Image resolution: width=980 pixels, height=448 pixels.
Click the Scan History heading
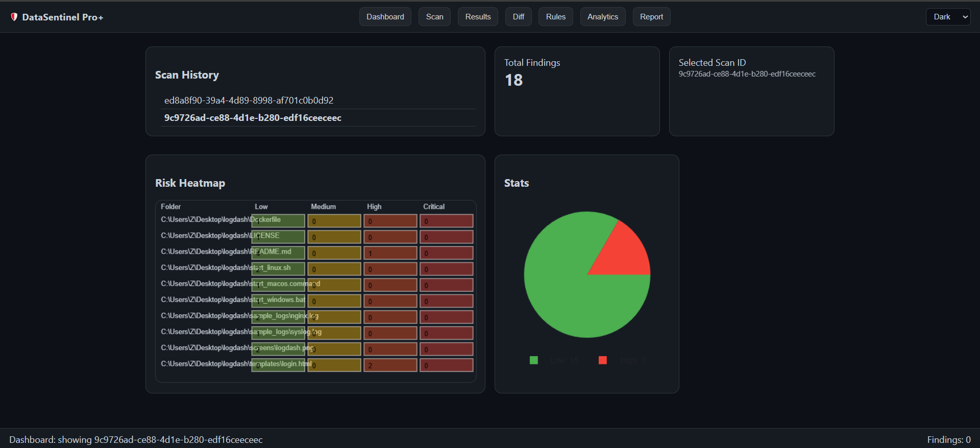click(187, 75)
